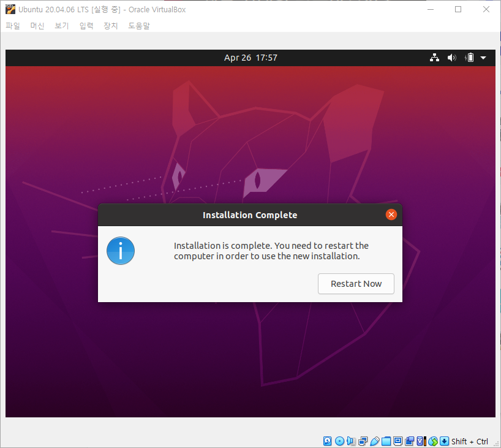This screenshot has height=448, width=501.
Task: Click the Ubuntu battery indicator icon
Action: pyautogui.click(x=469, y=58)
